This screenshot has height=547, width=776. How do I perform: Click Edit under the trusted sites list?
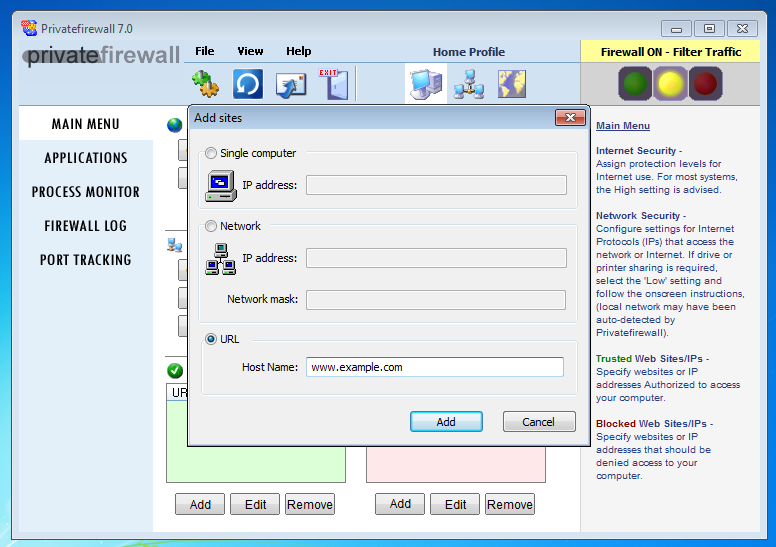[x=255, y=504]
